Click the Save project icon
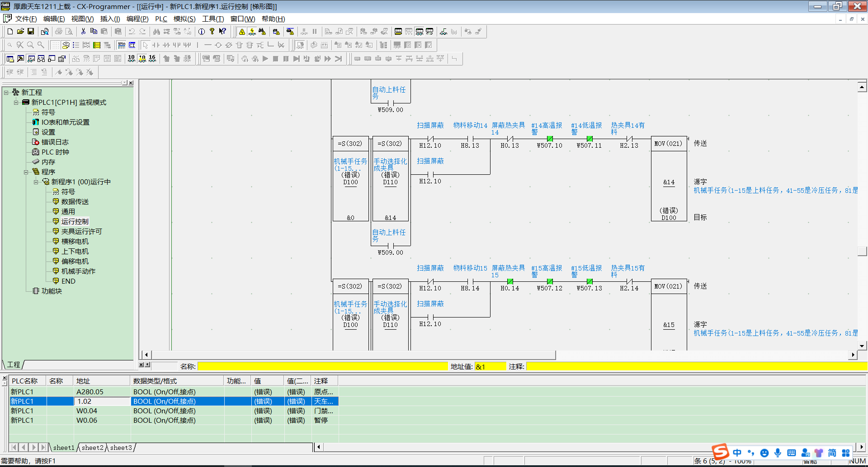868x467 pixels. pyautogui.click(x=31, y=32)
